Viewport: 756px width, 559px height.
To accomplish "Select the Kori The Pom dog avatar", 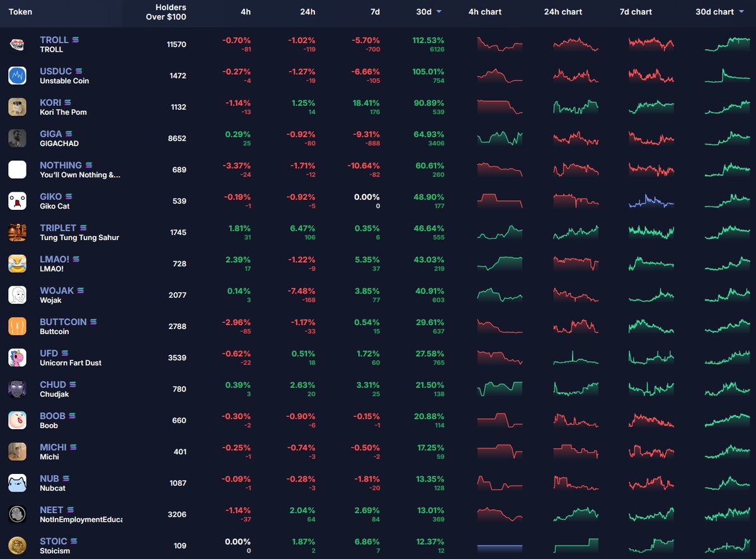I will point(17,107).
